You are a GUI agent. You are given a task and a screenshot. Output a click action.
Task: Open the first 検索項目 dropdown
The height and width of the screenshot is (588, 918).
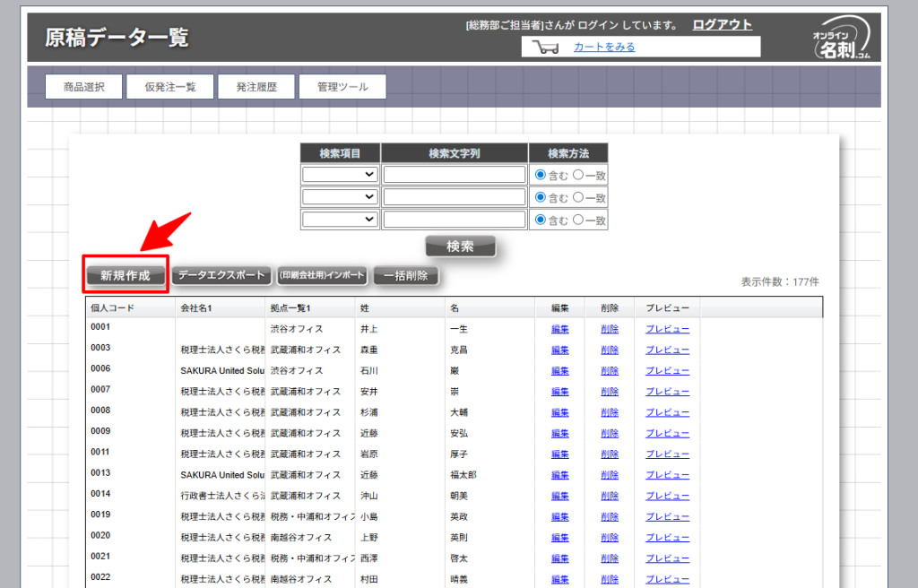[341, 175]
